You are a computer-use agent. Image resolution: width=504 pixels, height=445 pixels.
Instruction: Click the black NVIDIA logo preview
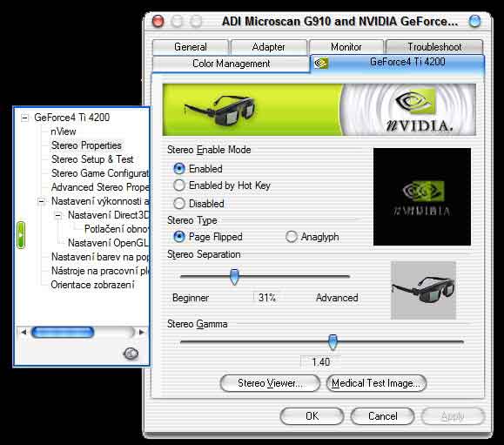point(422,197)
